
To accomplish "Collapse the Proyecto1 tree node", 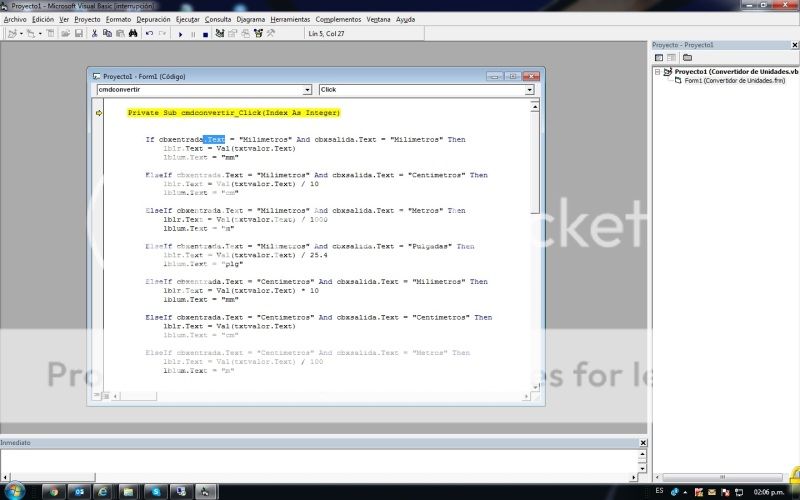I will pyautogui.click(x=658, y=72).
